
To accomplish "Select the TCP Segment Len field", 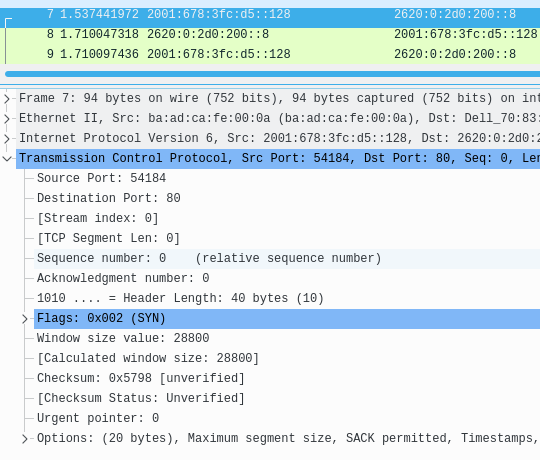I will pyautogui.click(x=108, y=238).
